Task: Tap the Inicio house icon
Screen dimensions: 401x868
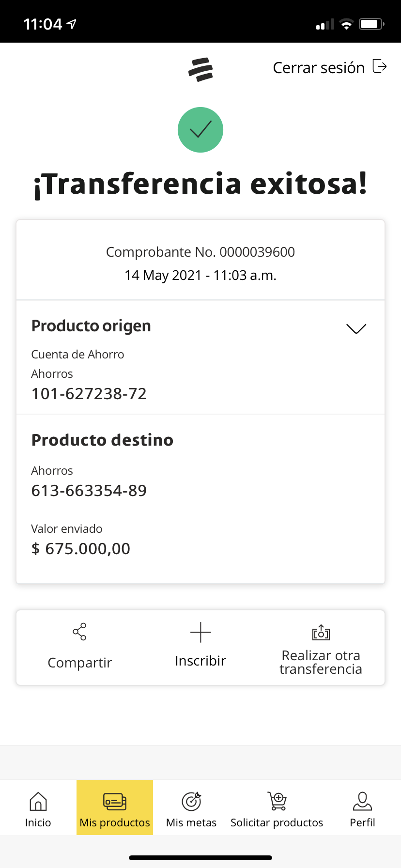Action: [38, 801]
